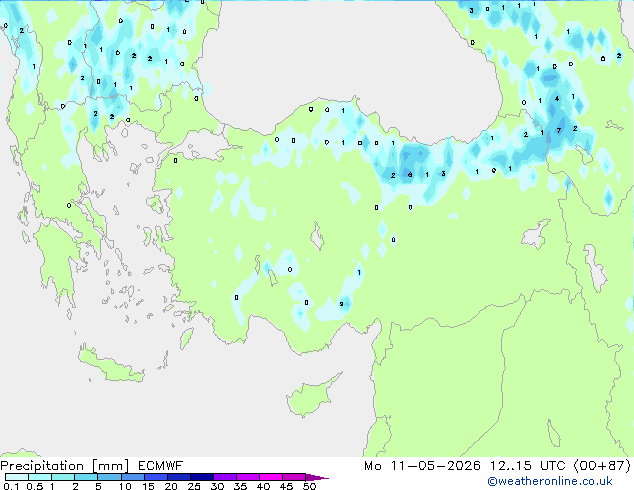Click the island of Cyprus on the map

[x=311, y=397]
